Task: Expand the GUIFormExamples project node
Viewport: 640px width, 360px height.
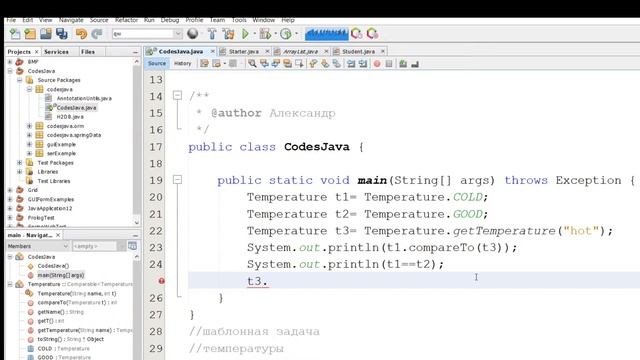Action: [10, 199]
